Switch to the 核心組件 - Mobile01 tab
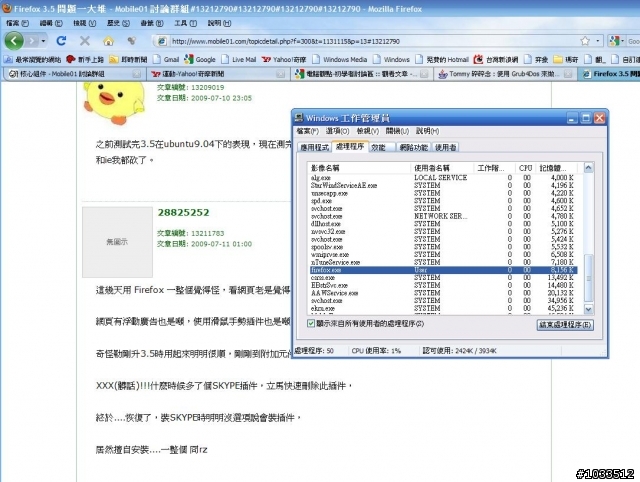Viewport: 640px width, 482px height. coord(73,74)
